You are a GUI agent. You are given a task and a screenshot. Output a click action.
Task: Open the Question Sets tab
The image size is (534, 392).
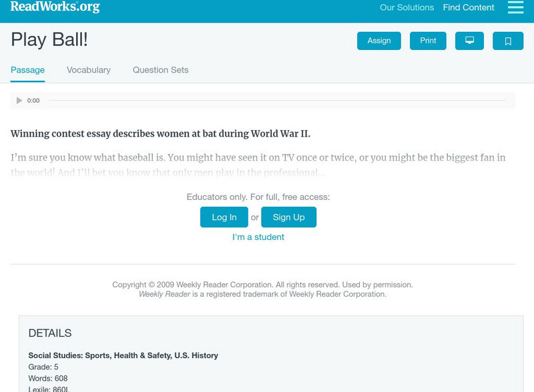(160, 69)
